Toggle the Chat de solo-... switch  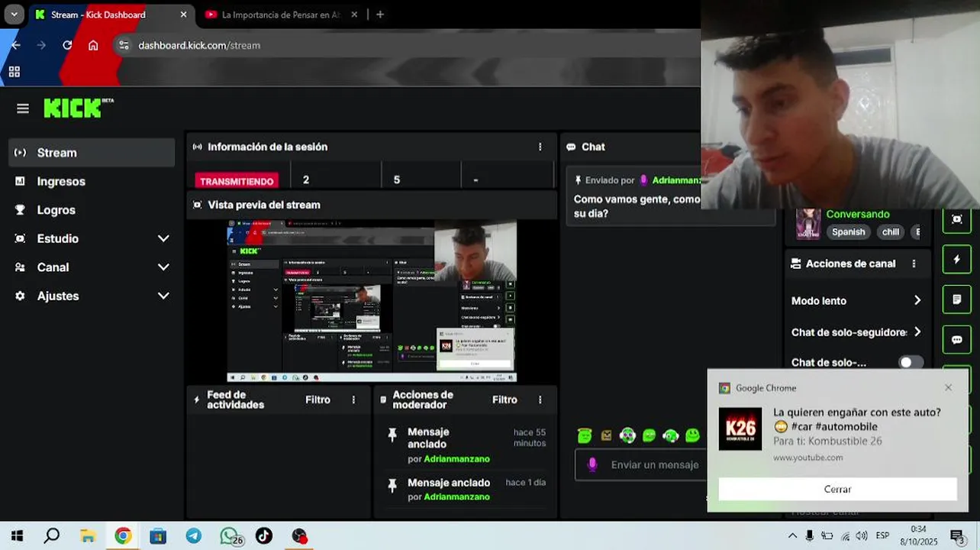[911, 363]
